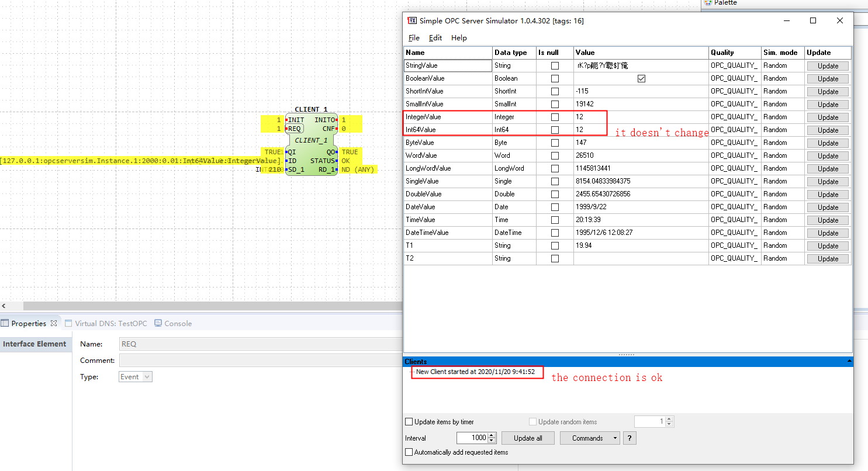This screenshot has width=868, height=471.
Task: Toggle Is null checkbox for DoubleValue
Action: (555, 195)
